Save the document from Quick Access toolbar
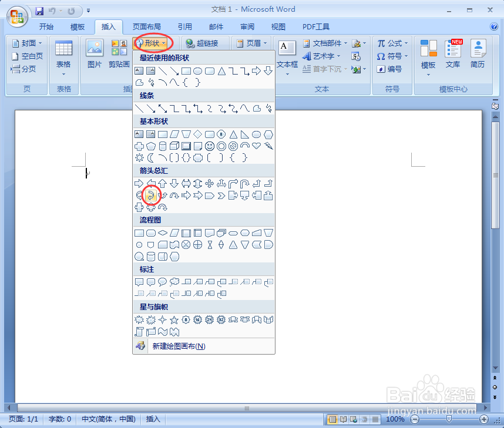Screen dimensions: 504x428 coord(39,11)
